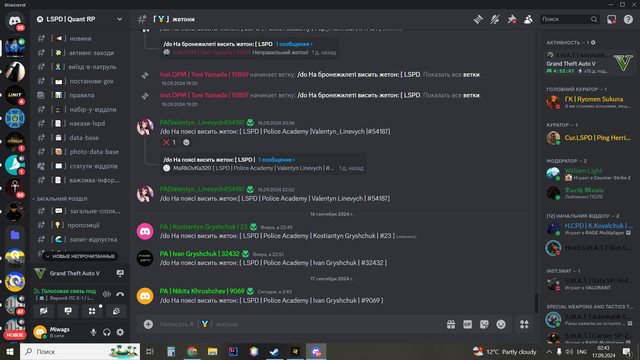The width and height of the screenshot is (640, 360).
Task: Open member H.CPD | K.Kovalchuk
Action: 589,229
